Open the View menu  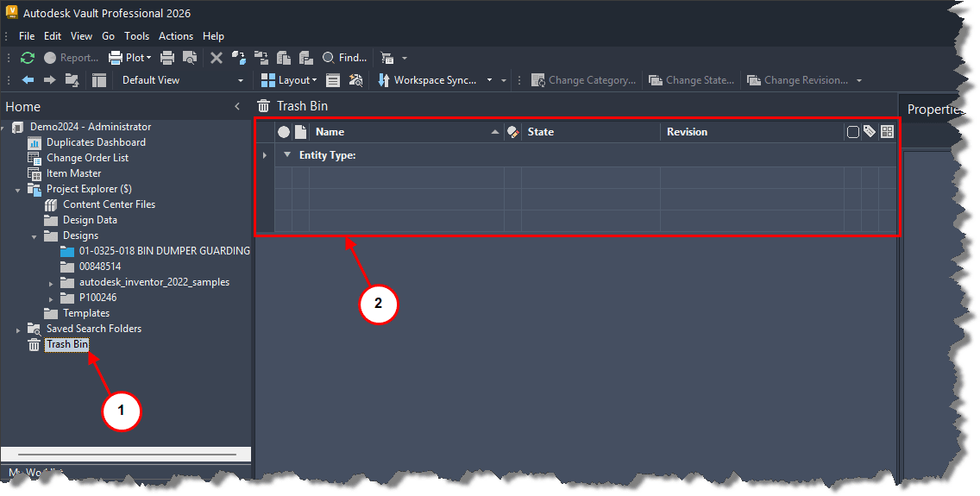coord(81,36)
